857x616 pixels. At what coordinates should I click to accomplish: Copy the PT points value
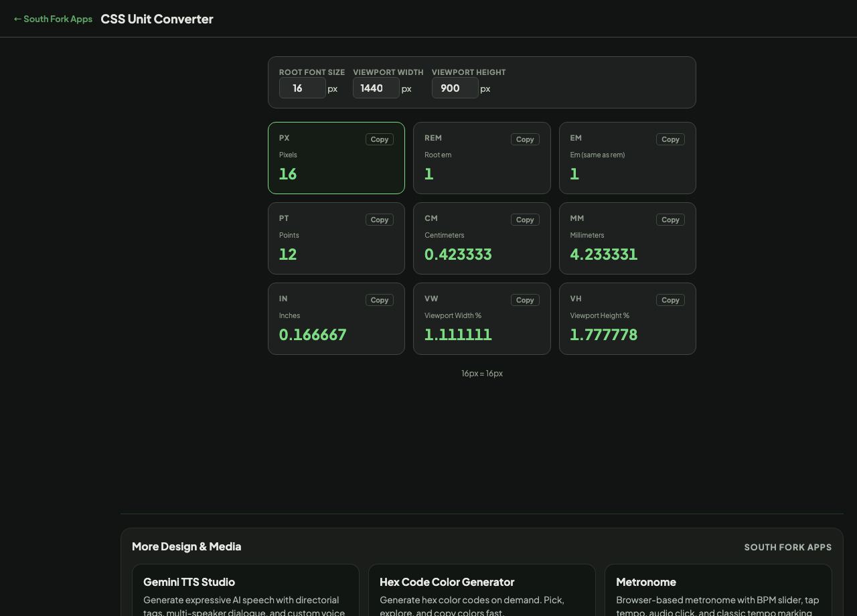(380, 220)
